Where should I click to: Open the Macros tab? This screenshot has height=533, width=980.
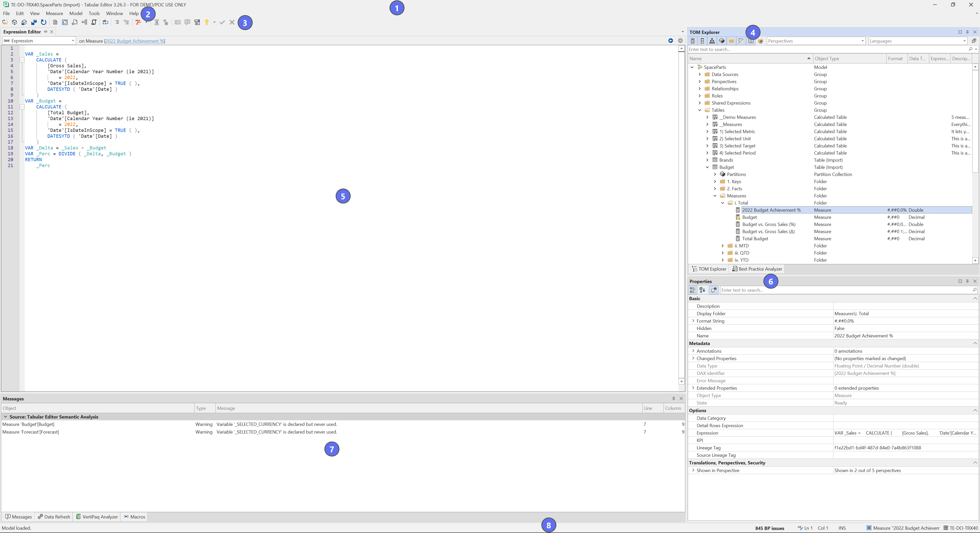pos(134,517)
